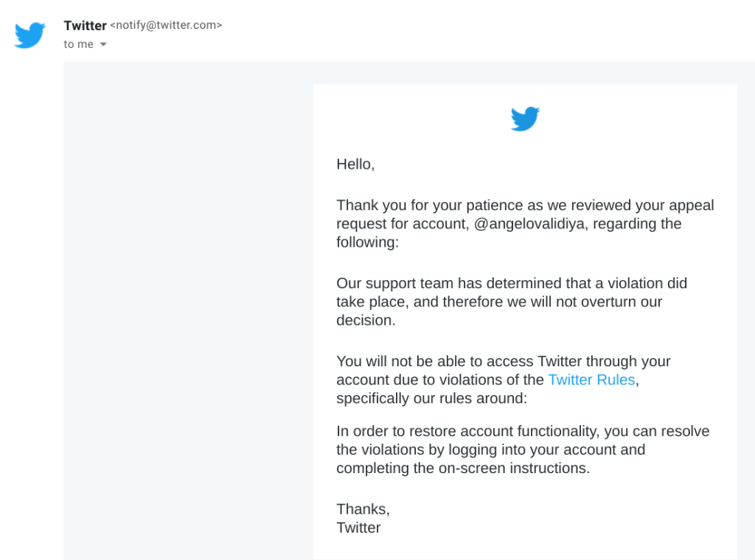This screenshot has height=560, width=755.
Task: Click the bold sender name Twitter
Action: [x=85, y=25]
